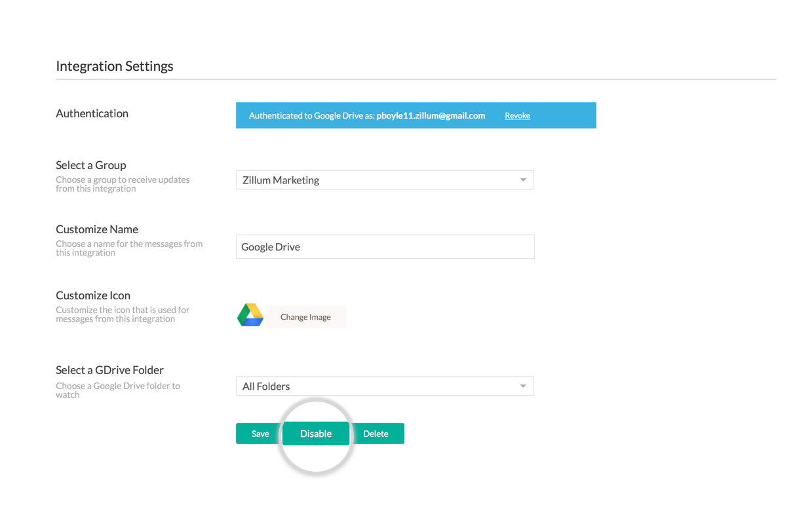This screenshot has width=812, height=509.
Task: Click the authenticated email pboyle11.zillum@gmail.com
Action: pyautogui.click(x=431, y=115)
